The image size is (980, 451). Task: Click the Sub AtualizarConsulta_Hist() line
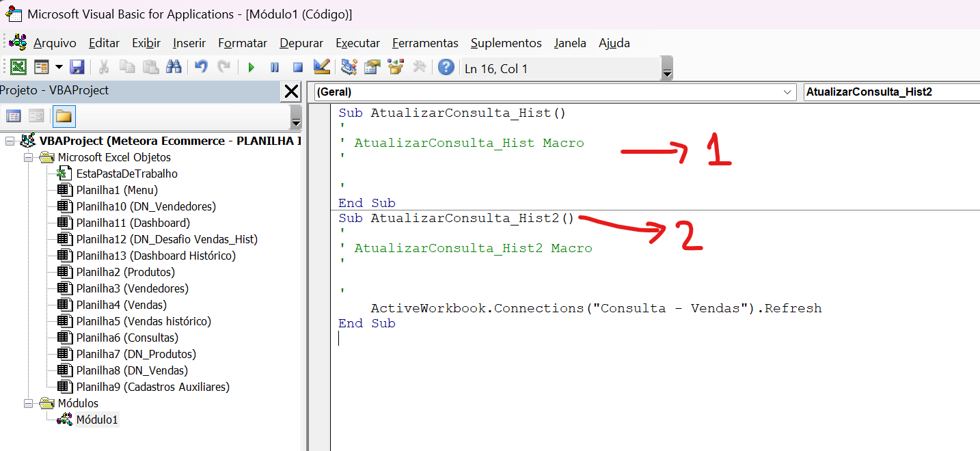pos(452,113)
